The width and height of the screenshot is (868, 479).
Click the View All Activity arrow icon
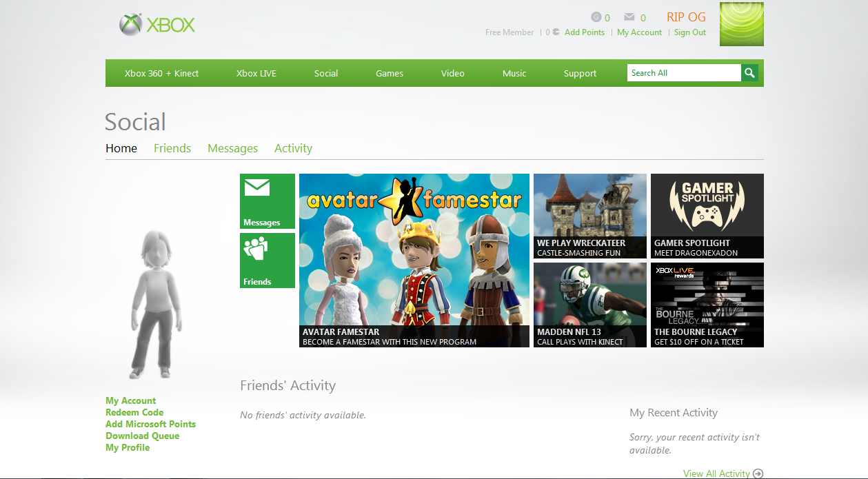758,473
